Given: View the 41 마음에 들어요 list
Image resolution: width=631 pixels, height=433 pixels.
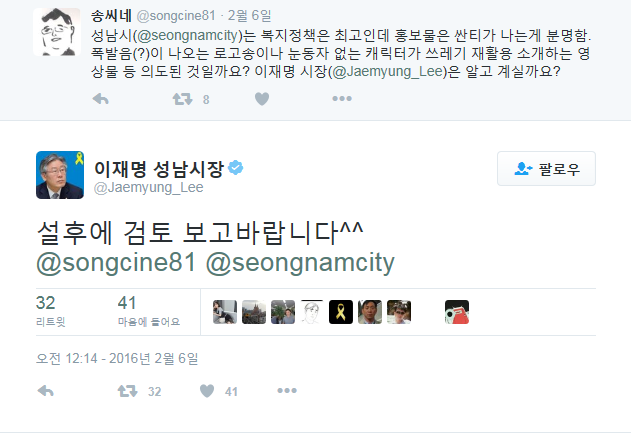Looking at the screenshot, I should point(149,311).
